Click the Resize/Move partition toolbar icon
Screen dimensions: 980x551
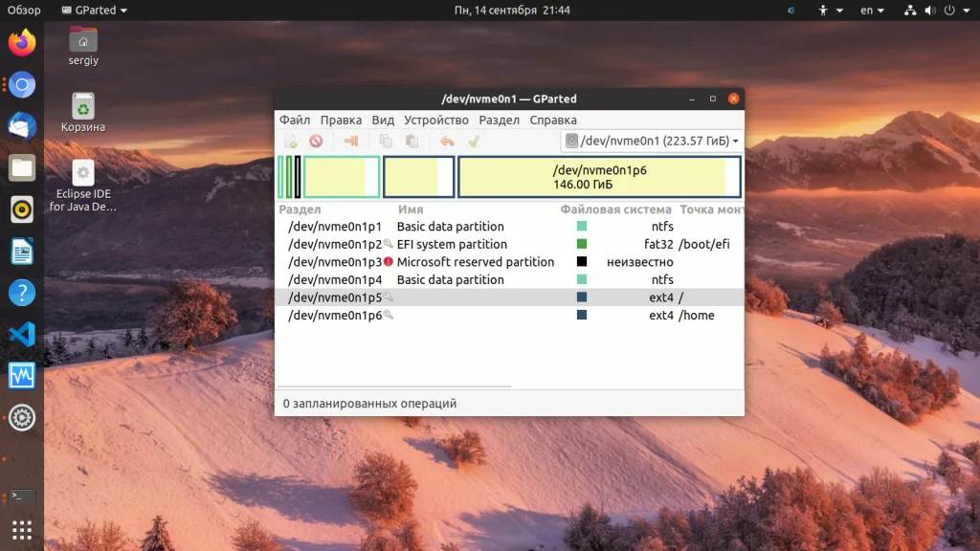coord(350,142)
